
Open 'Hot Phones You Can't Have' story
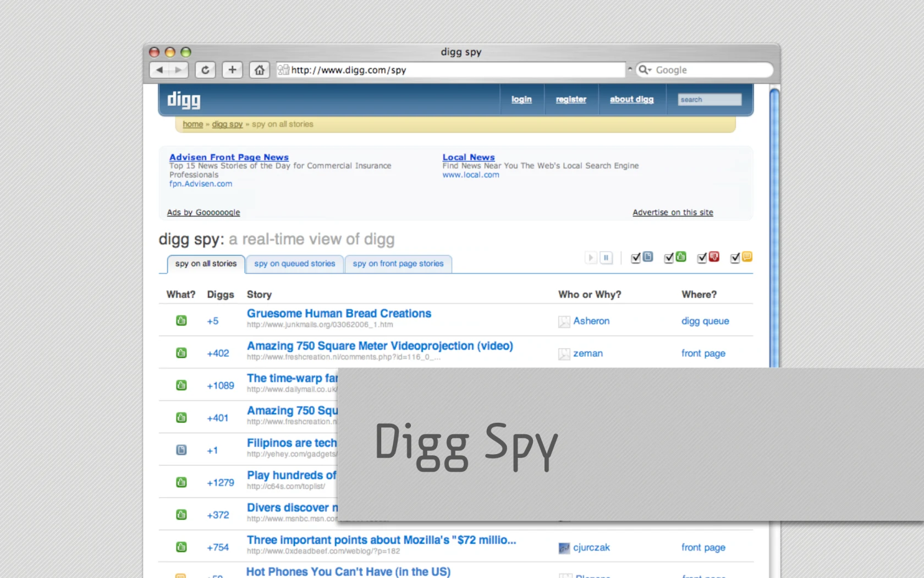(x=348, y=571)
